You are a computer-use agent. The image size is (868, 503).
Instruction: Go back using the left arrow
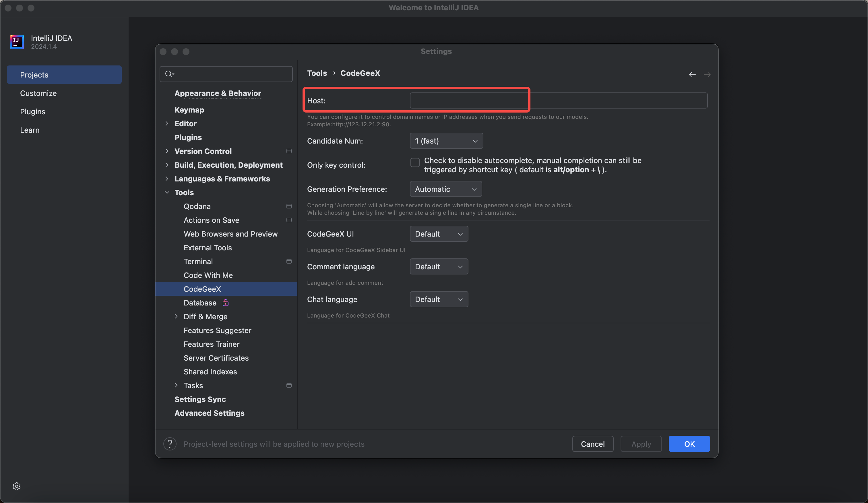click(692, 74)
